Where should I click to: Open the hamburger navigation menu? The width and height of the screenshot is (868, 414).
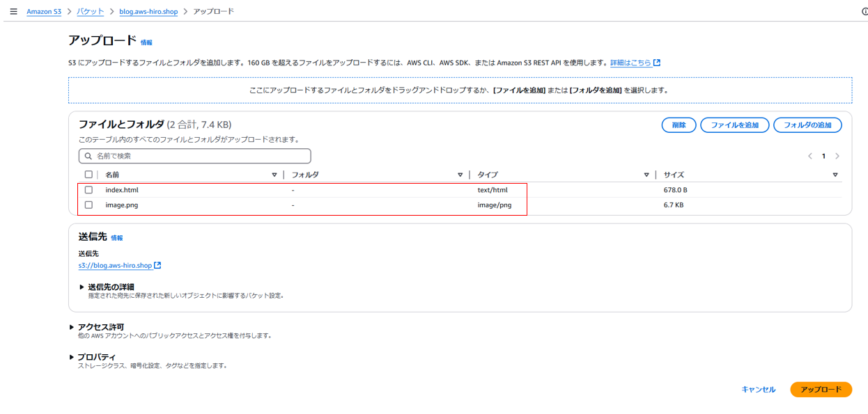(13, 12)
